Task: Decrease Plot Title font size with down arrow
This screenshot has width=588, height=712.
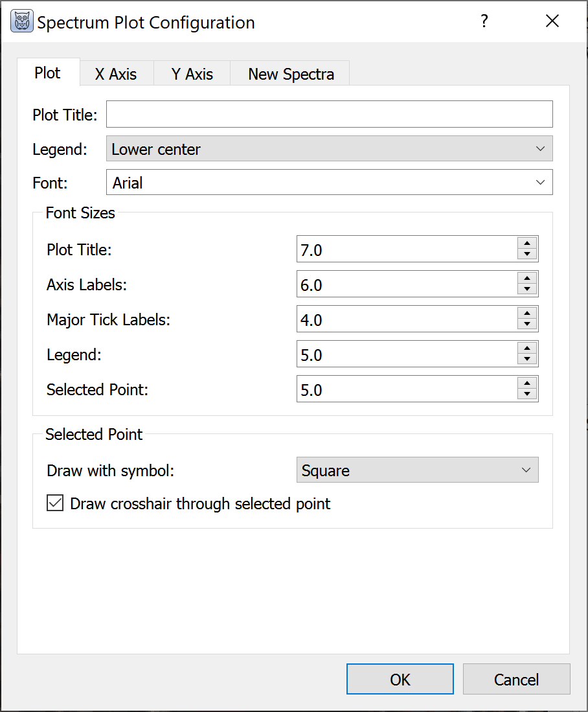Action: click(528, 255)
